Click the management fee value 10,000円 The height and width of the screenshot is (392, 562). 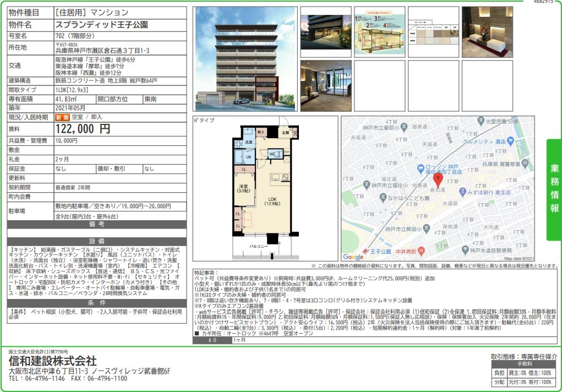coord(66,140)
